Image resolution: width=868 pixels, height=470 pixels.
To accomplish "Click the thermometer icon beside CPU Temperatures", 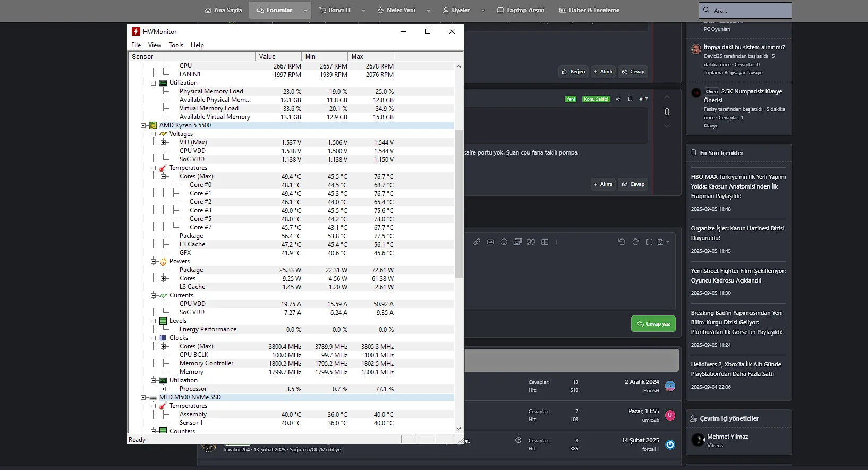I will pos(163,168).
